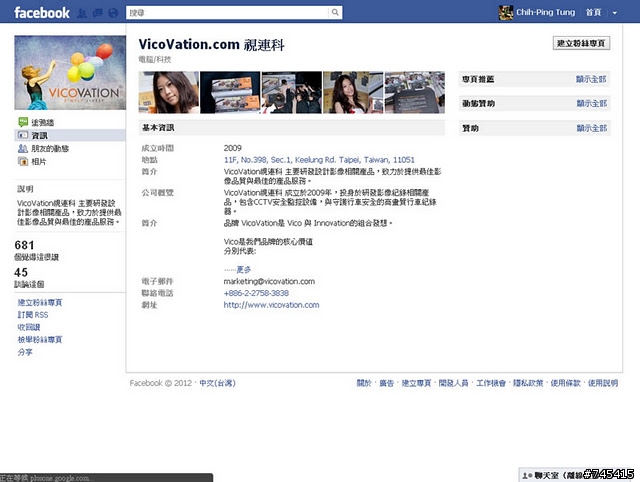Open Chih-Ping Tung profile avatar

pyautogui.click(x=506, y=13)
